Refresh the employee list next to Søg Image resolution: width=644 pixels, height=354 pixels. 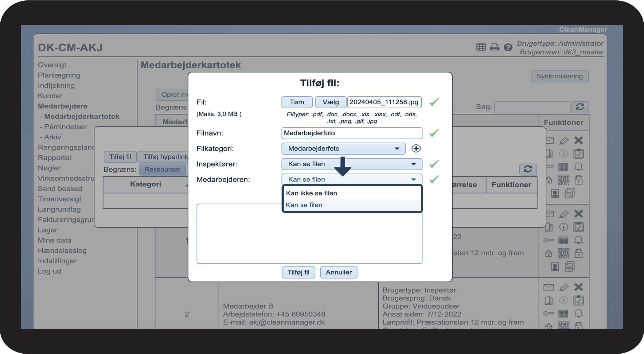pos(580,107)
